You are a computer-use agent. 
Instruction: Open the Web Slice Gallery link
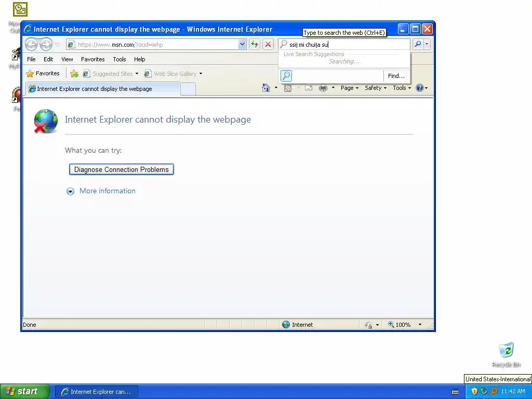pyautogui.click(x=170, y=74)
